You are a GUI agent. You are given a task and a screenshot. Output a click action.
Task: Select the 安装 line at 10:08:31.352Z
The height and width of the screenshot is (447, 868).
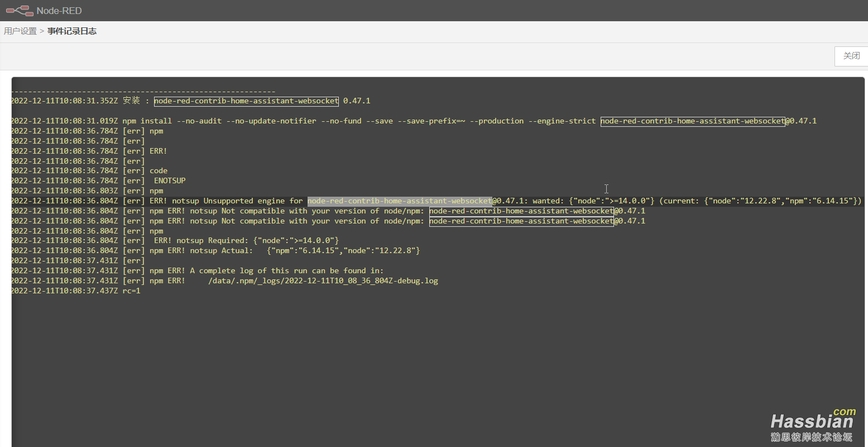click(x=191, y=101)
